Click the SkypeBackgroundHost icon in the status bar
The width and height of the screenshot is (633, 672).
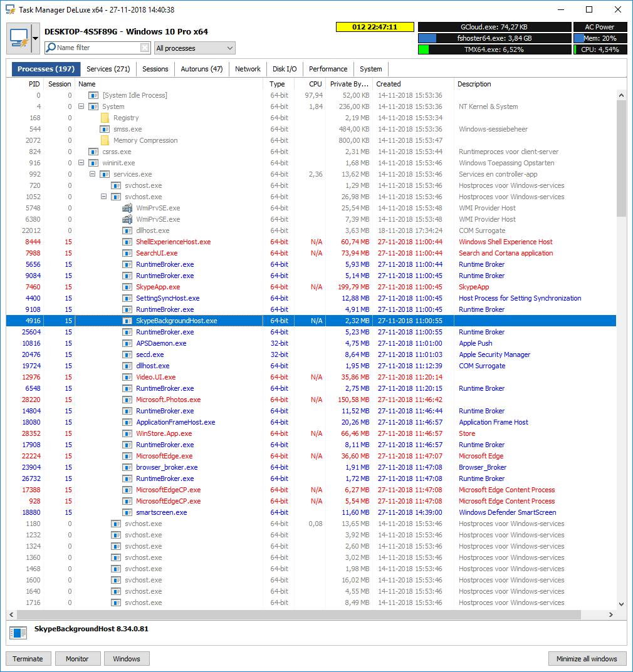[x=18, y=633]
